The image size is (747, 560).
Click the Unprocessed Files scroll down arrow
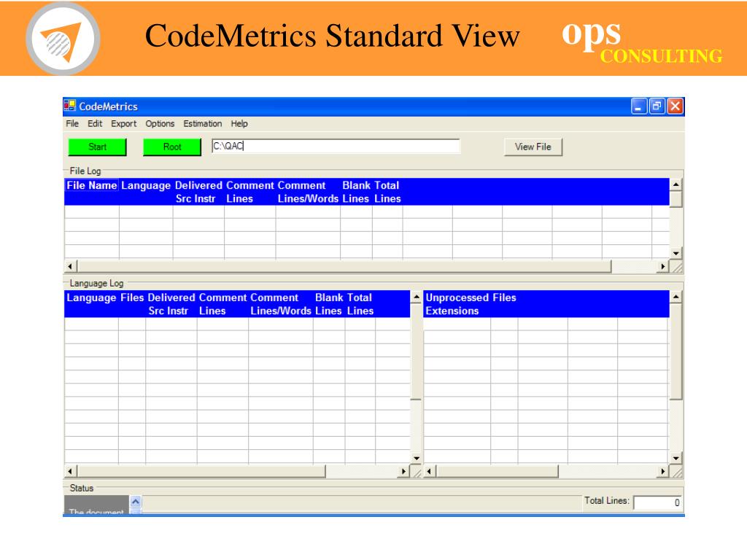(x=676, y=459)
